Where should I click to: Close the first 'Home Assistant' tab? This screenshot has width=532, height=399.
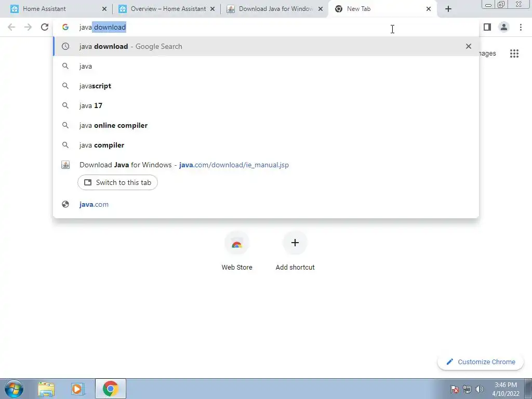[104, 9]
